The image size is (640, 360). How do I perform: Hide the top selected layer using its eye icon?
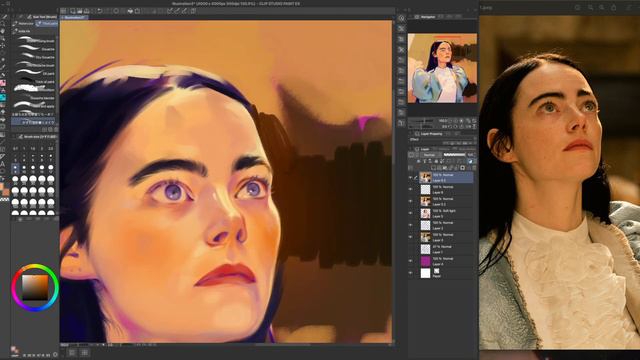click(411, 177)
